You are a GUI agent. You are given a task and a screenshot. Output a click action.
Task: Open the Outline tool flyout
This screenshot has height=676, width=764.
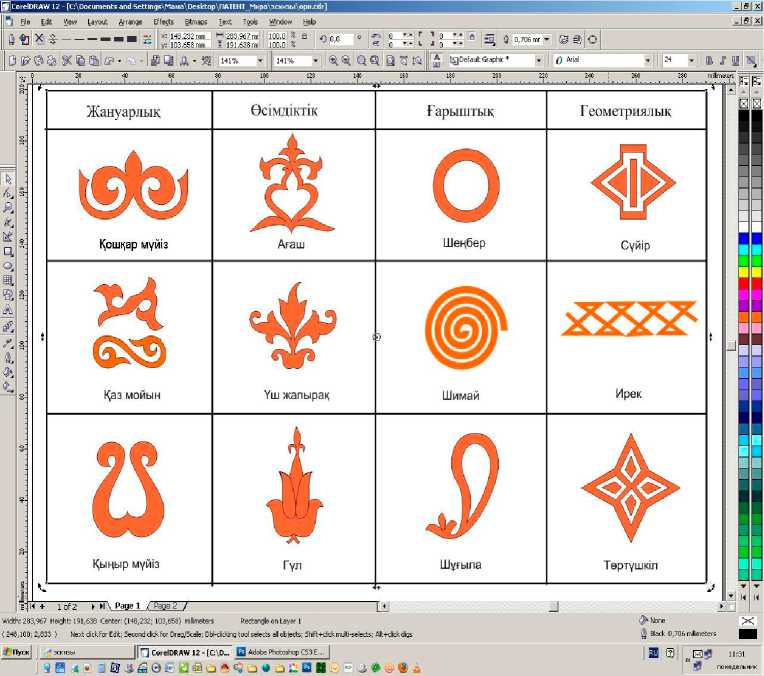pyautogui.click(x=8, y=359)
